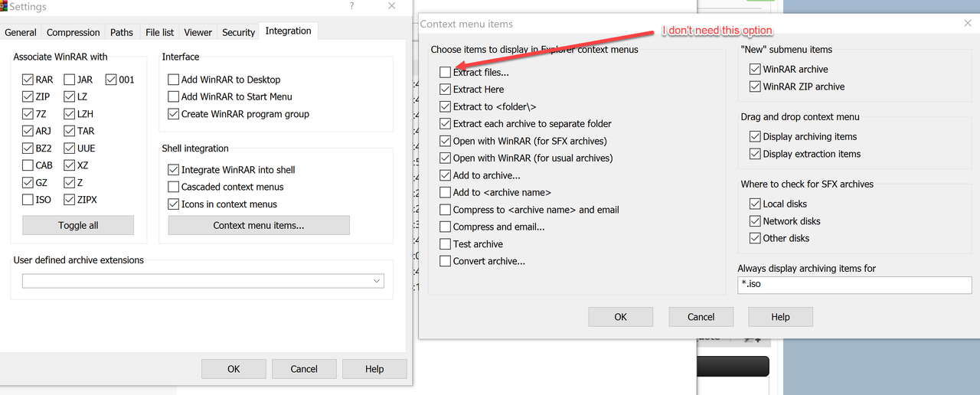The image size is (980, 395).
Task: Click Cancel in the Settings dialog
Action: point(304,369)
